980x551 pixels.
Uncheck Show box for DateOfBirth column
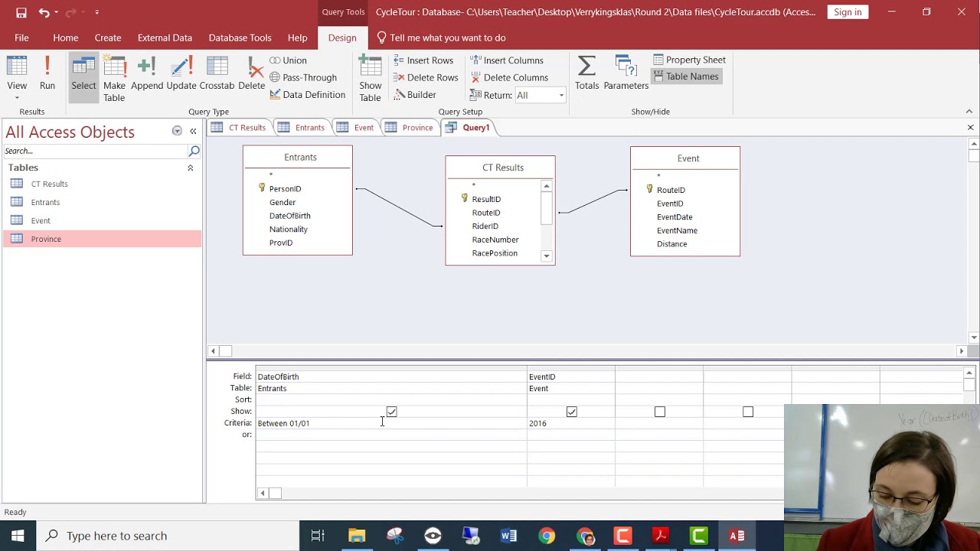(391, 412)
